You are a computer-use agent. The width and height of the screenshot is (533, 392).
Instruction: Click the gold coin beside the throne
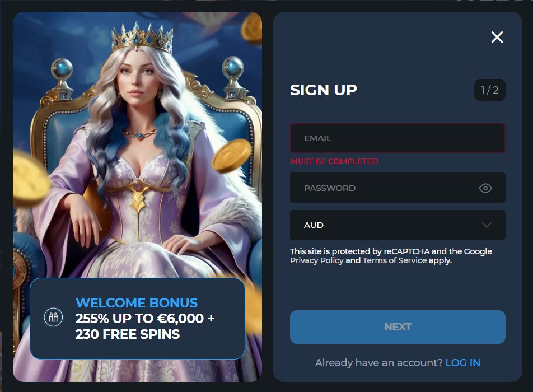point(232,155)
